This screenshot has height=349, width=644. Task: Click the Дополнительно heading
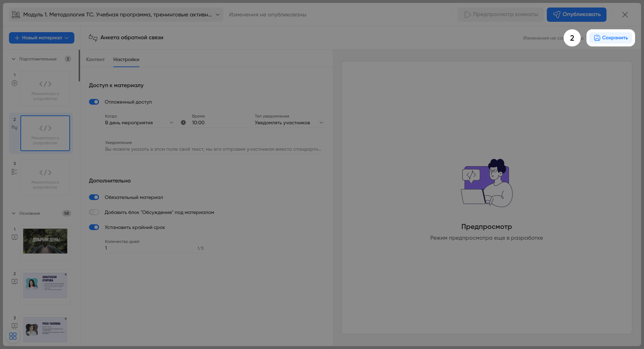point(110,181)
